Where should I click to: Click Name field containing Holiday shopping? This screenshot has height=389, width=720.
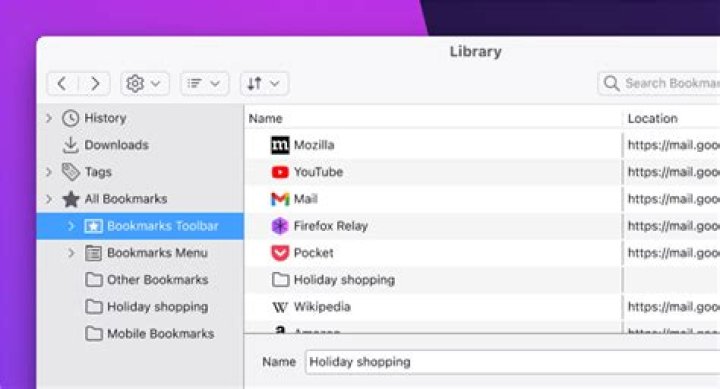512,362
